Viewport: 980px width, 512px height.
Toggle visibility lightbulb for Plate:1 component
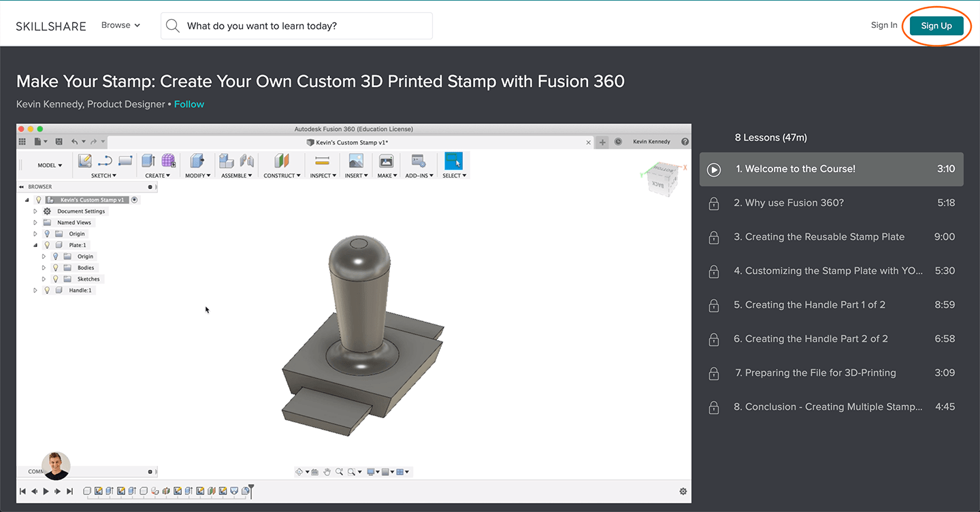click(x=47, y=245)
